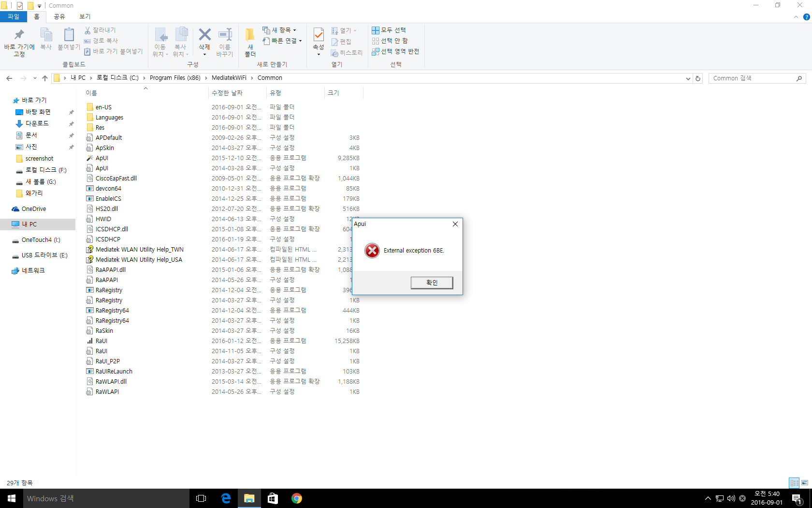Open Microsoft Edge from taskbar
Screen dimensions: 812x508
tap(226, 498)
